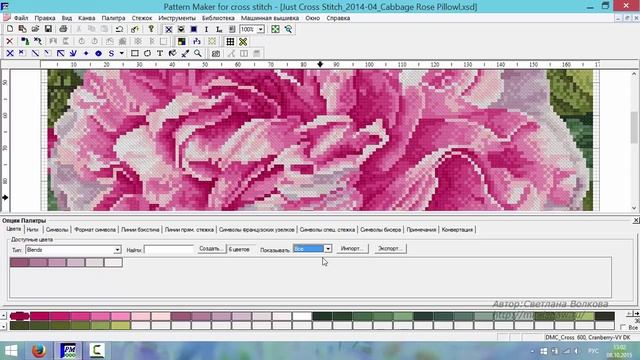Undo the last action
This screenshot has height=360, width=640.
click(119, 29)
